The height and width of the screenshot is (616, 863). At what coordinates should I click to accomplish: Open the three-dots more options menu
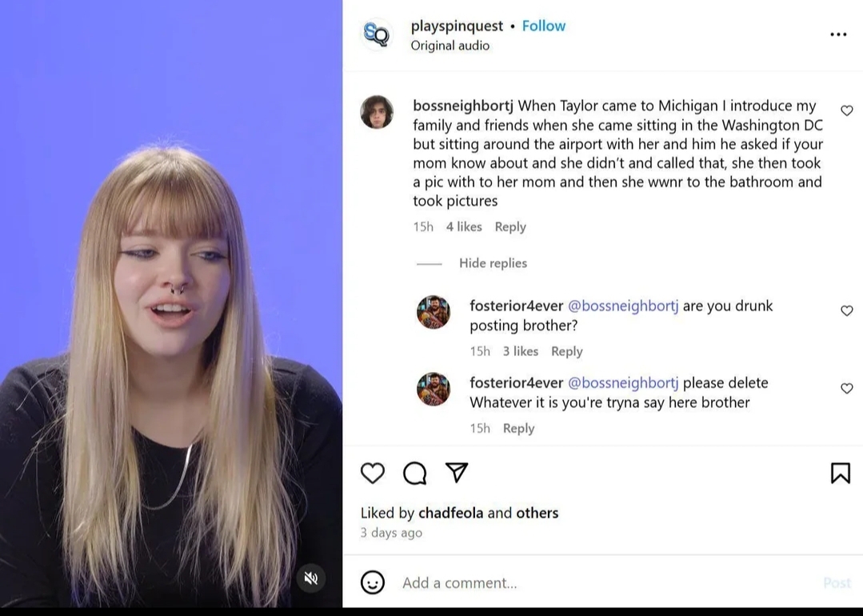pyautogui.click(x=838, y=34)
